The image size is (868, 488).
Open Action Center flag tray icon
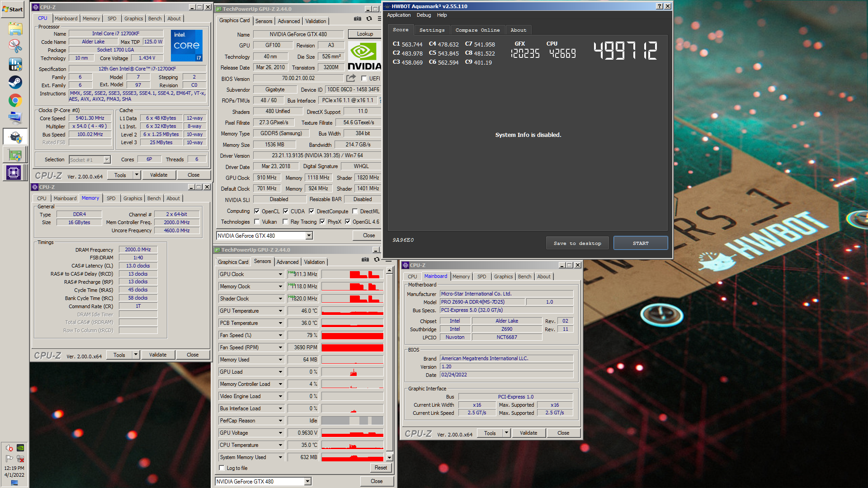(9, 459)
